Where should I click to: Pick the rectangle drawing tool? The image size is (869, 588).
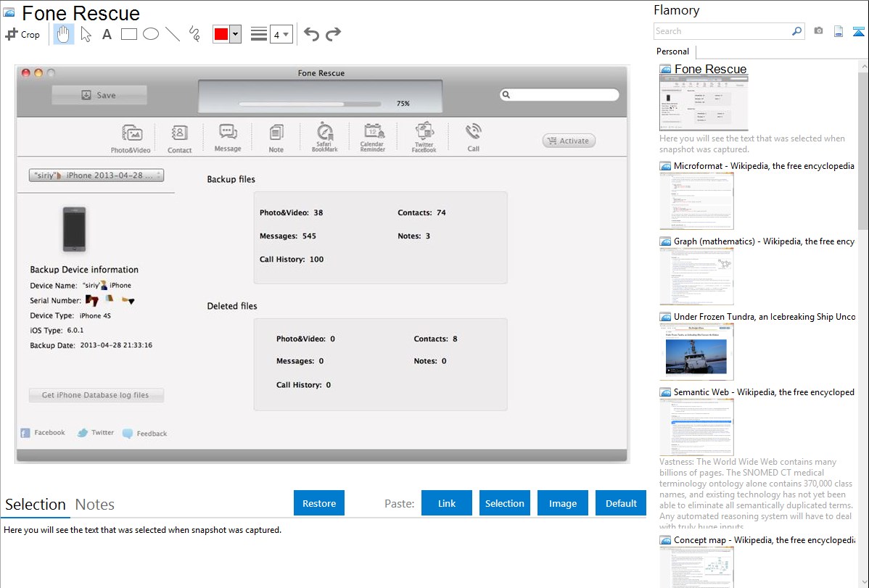click(128, 34)
